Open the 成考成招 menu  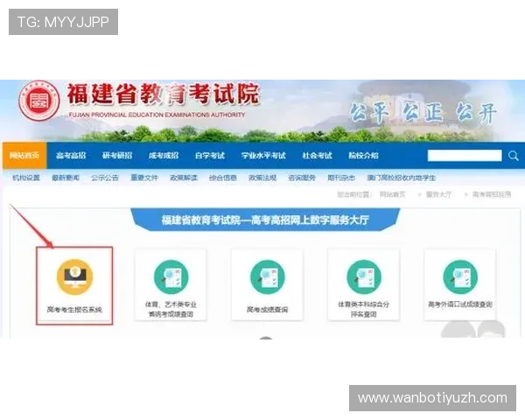[x=164, y=156]
